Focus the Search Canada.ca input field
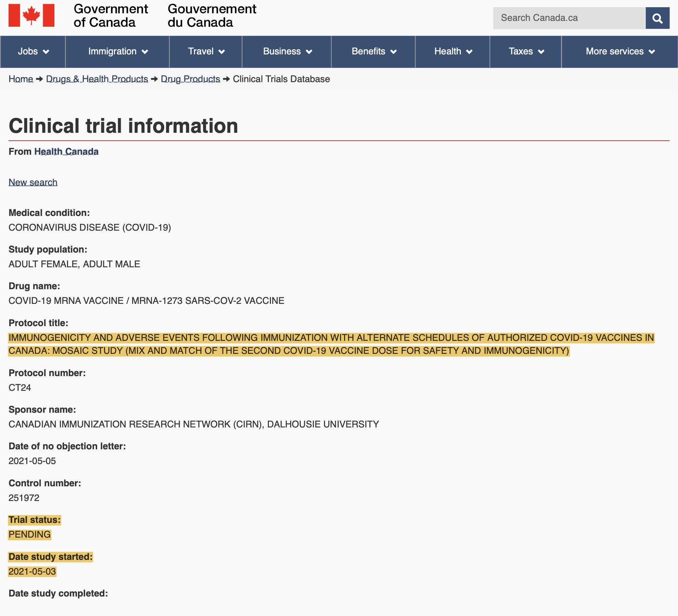The height and width of the screenshot is (616, 678). [x=569, y=18]
